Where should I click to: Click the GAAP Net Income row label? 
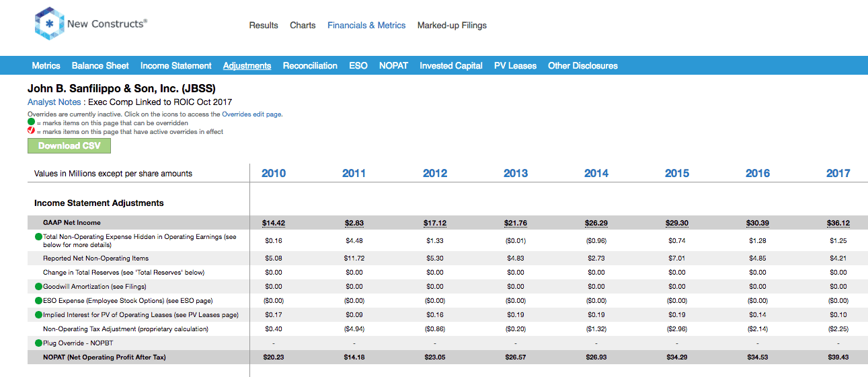coord(72,223)
